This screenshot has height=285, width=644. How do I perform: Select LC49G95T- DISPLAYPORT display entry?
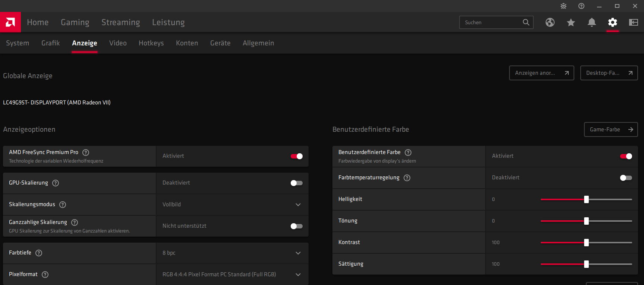(x=57, y=102)
